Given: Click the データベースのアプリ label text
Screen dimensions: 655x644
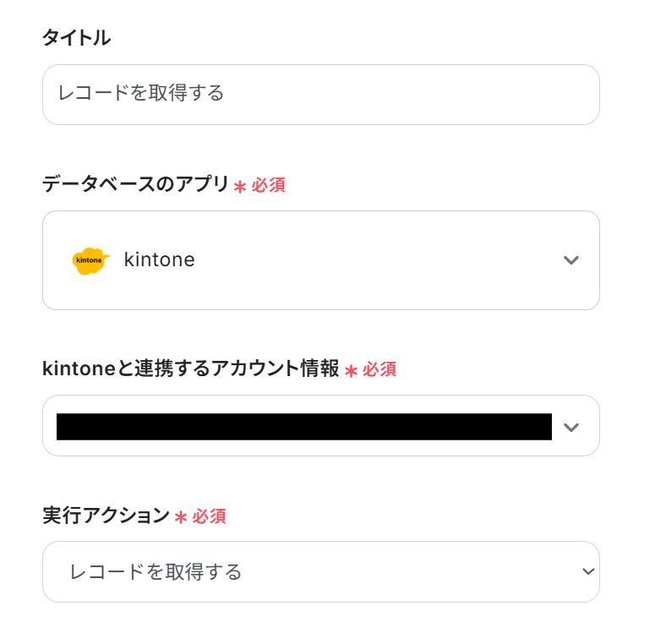Looking at the screenshot, I should point(135,184).
